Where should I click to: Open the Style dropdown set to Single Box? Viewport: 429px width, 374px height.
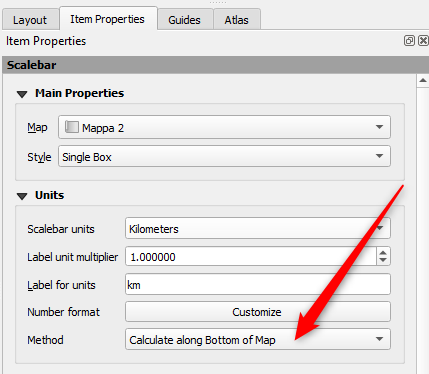(224, 156)
